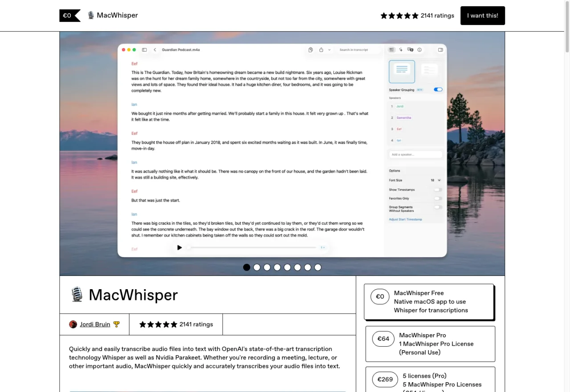
Task: Click microphone icon in header beside MacWhisper
Action: [x=91, y=15]
